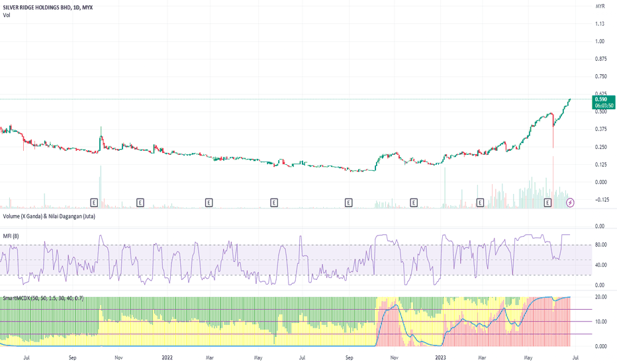Click the earnings E marker of October 2021
The width and height of the screenshot is (617, 364).
point(93,203)
